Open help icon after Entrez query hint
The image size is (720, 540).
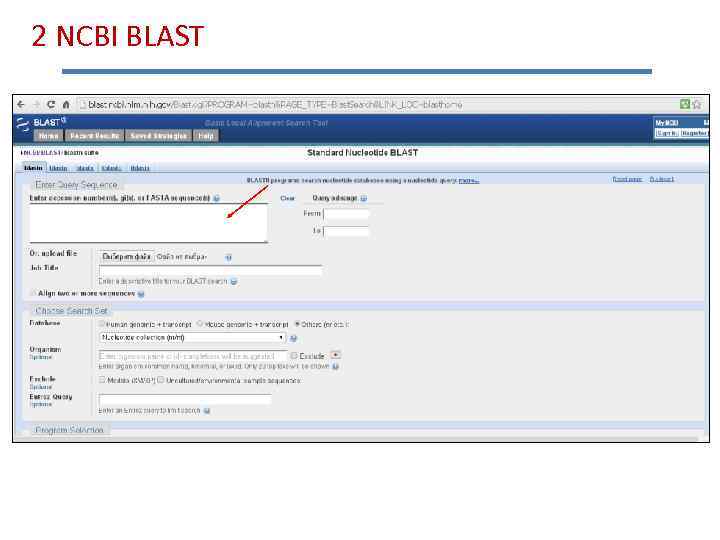(207, 411)
